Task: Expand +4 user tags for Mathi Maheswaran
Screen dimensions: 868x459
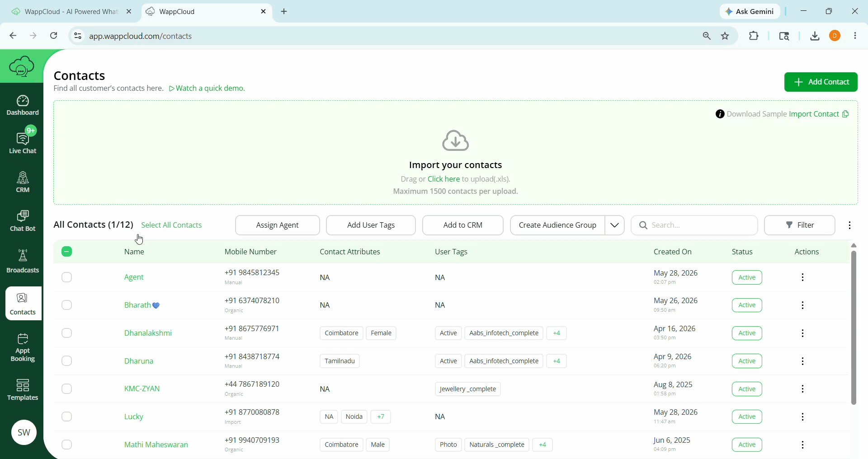Action: coord(542,445)
